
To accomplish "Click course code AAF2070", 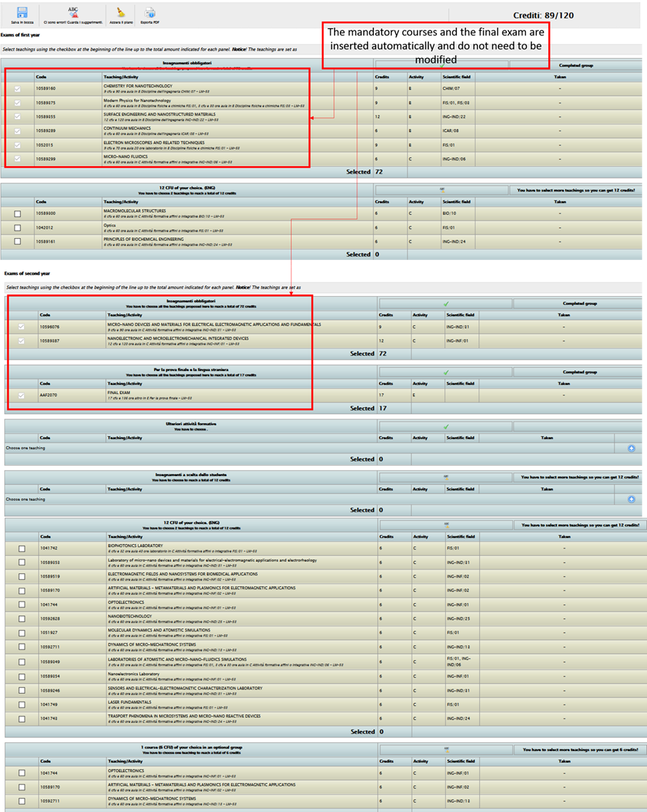I will point(48,395).
